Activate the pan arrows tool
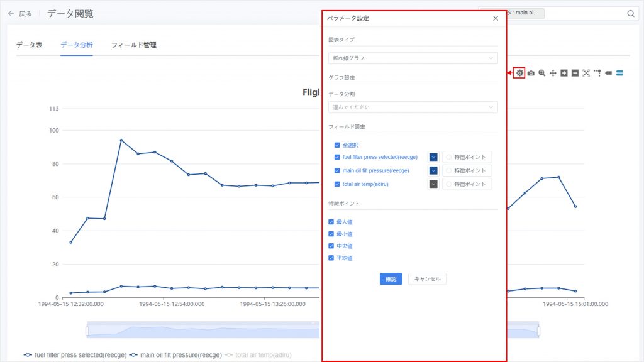Image resolution: width=644 pixels, height=362 pixels. click(553, 73)
